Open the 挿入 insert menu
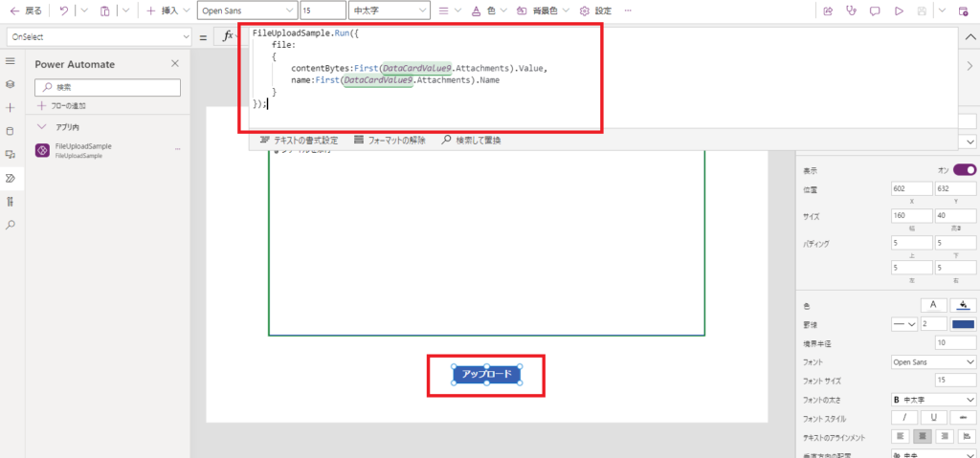 click(x=168, y=11)
